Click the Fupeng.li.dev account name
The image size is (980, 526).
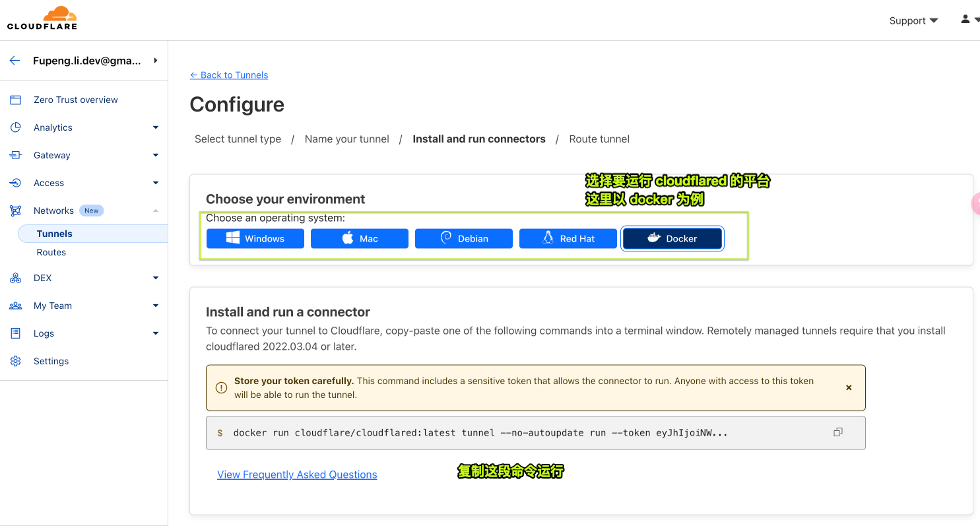click(87, 61)
